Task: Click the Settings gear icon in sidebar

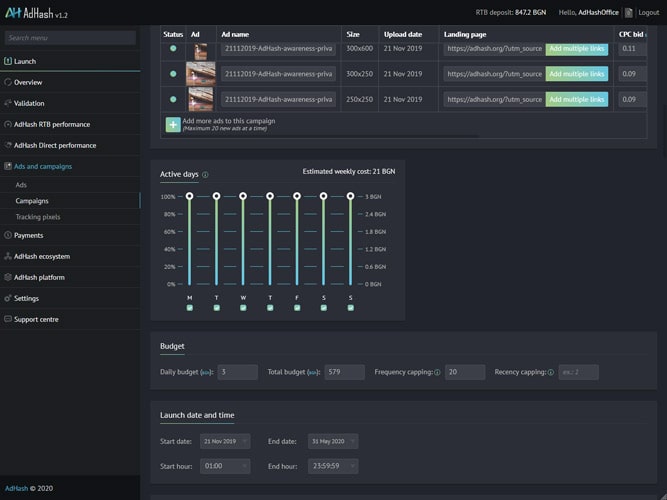Action: (x=8, y=298)
